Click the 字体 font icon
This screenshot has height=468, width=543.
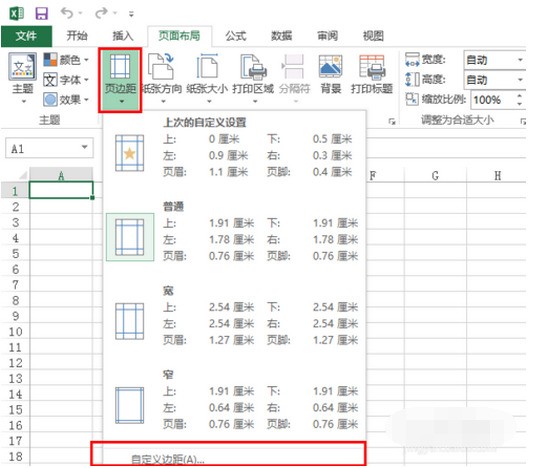pyautogui.click(x=50, y=80)
